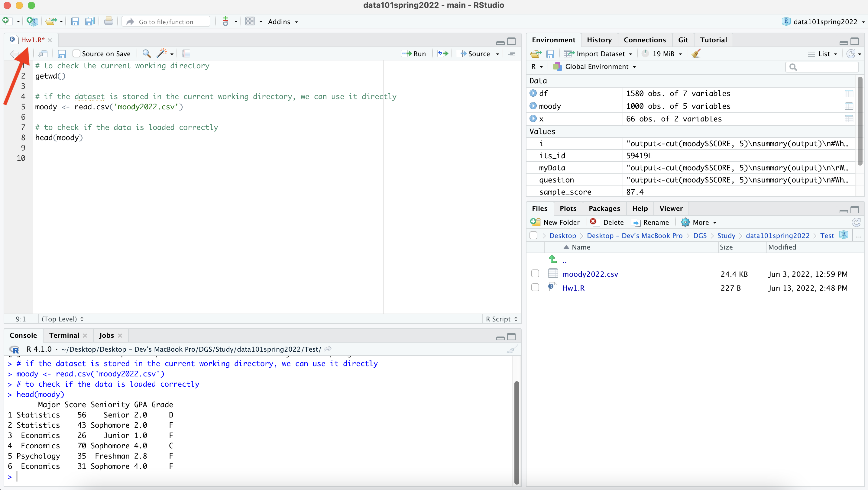Click the code tools magic wand icon
This screenshot has height=490, width=868.
click(x=162, y=54)
